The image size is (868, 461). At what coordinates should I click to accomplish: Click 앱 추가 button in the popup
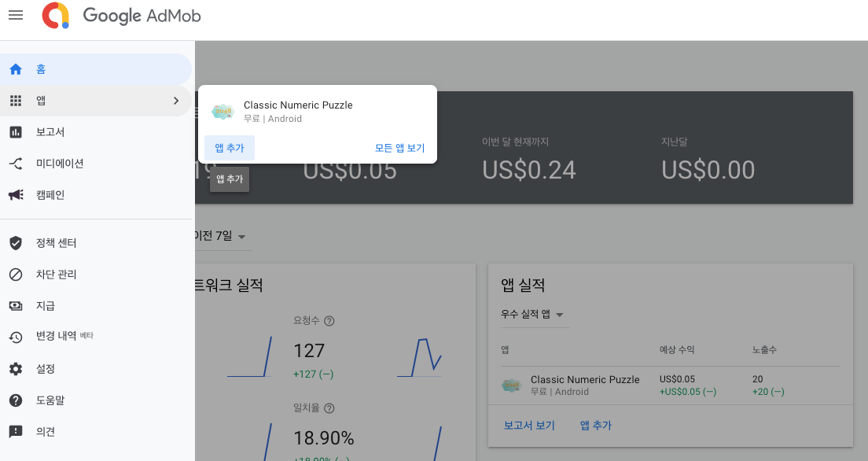click(229, 148)
